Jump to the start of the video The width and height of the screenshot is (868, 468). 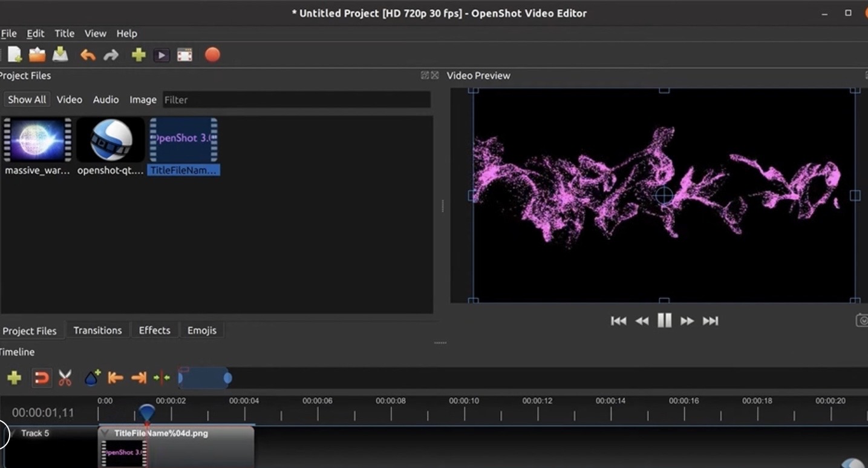tap(618, 321)
